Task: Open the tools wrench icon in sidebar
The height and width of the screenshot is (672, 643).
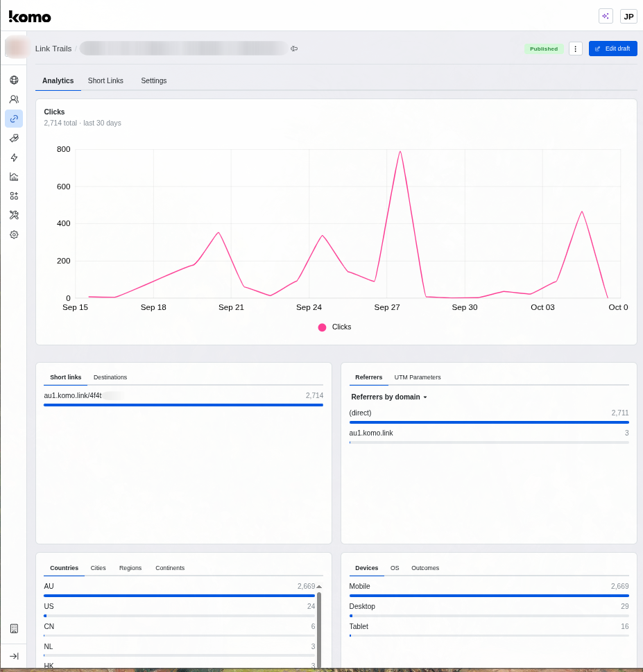Action: coord(14,215)
